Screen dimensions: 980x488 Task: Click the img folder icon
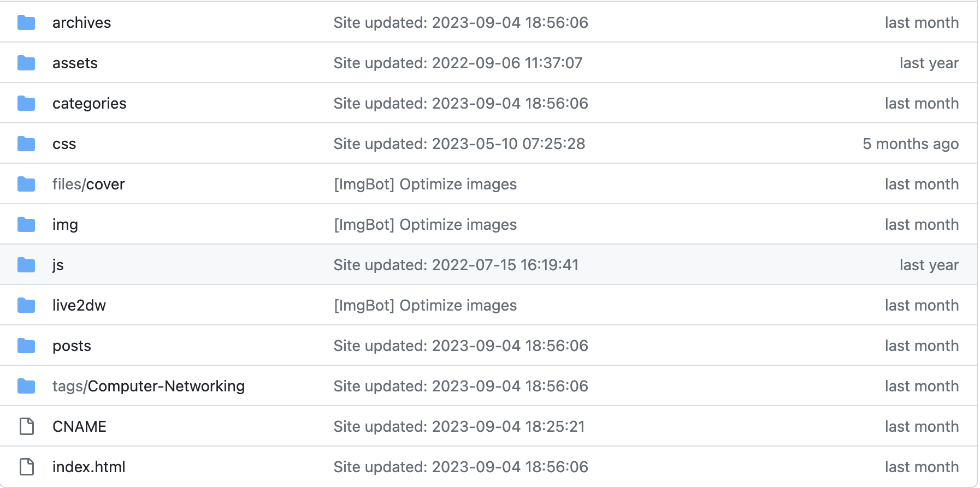pyautogui.click(x=26, y=224)
